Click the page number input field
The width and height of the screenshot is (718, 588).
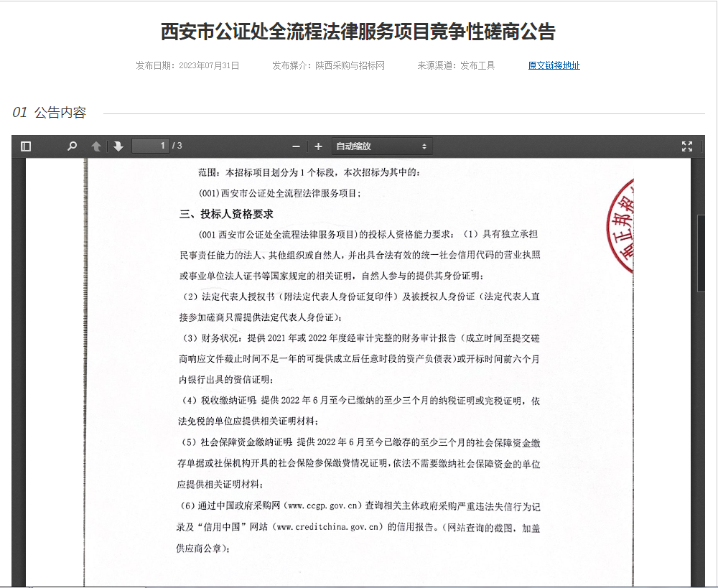pyautogui.click(x=151, y=146)
